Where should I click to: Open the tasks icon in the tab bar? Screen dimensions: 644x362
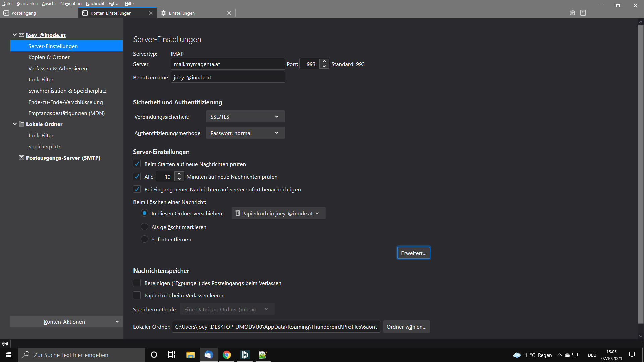point(583,13)
